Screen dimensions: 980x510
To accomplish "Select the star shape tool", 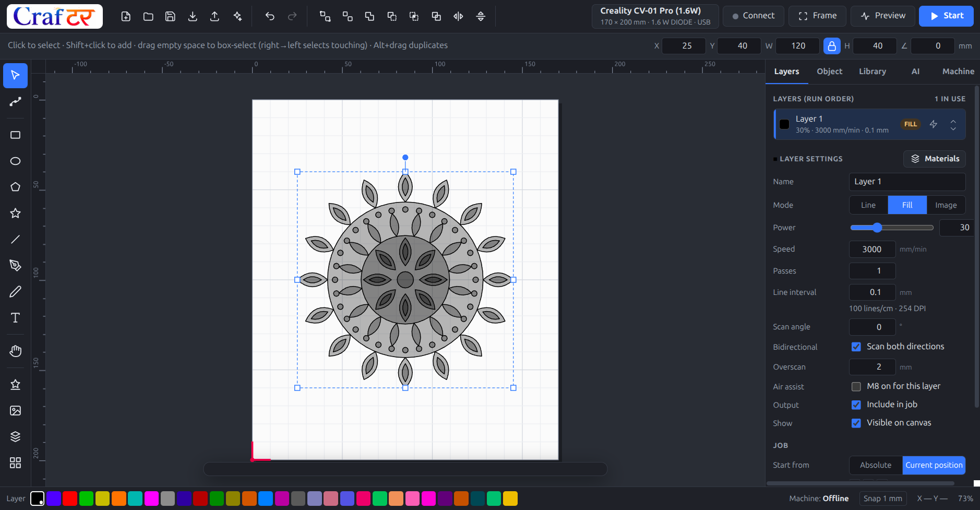I will coord(16,214).
